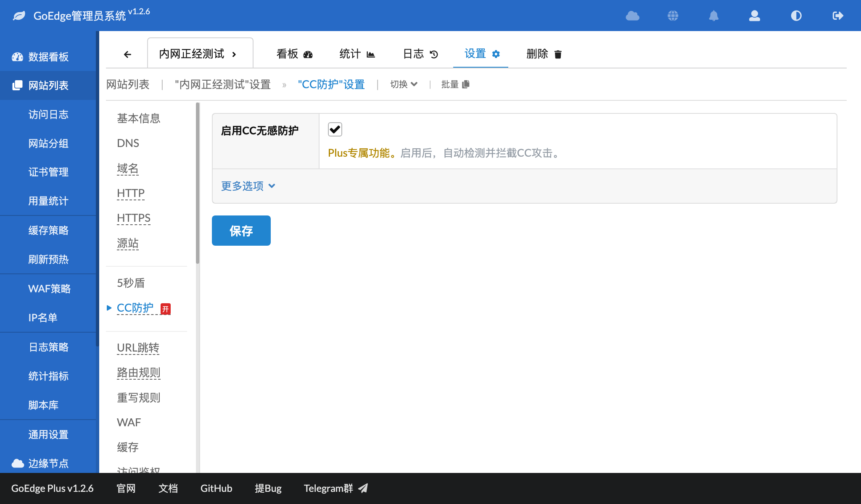Open 网站列表 breadcrumb link
The height and width of the screenshot is (504, 861).
[x=128, y=84]
